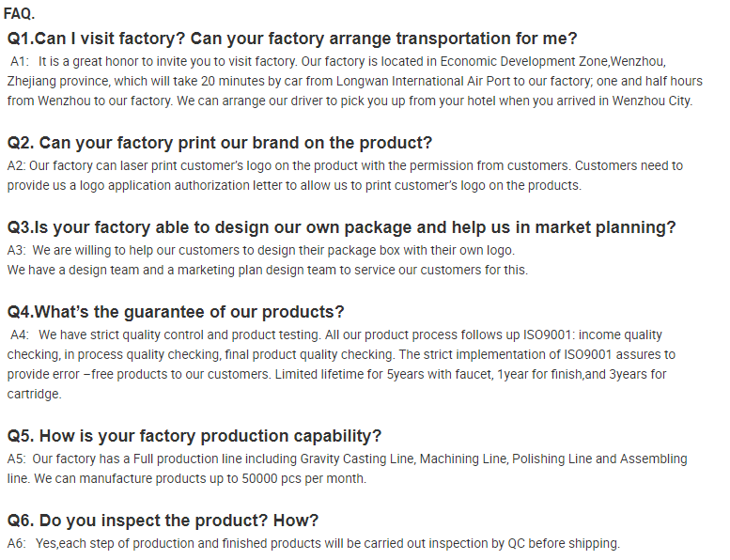Click the word cartridge ending A4
This screenshot has width=730, height=560.
point(34,394)
